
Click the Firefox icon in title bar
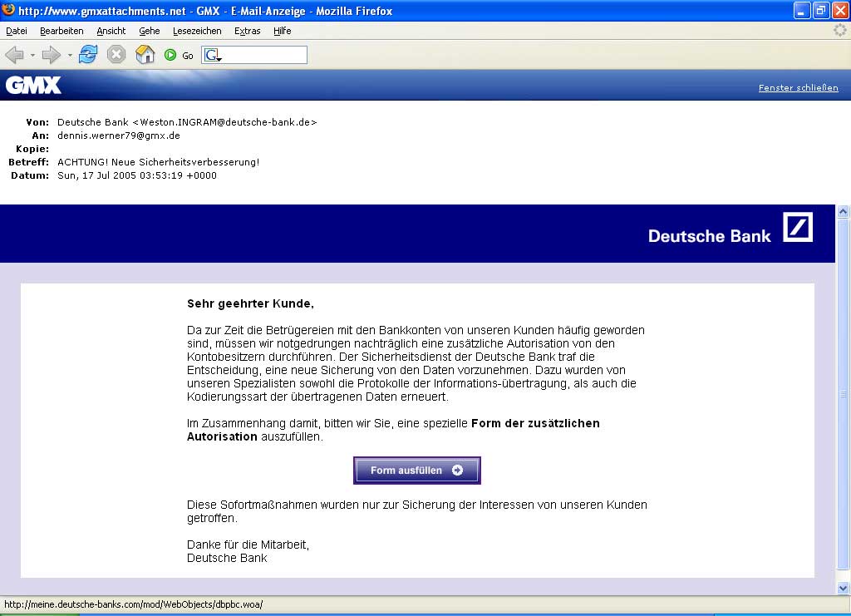coord(8,9)
